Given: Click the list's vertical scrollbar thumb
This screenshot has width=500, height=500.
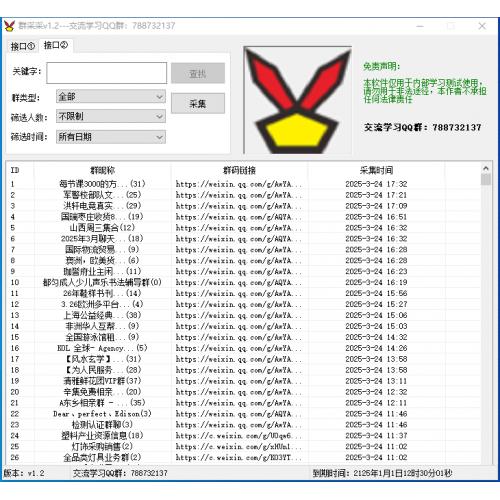Looking at the screenshot, I should [x=486, y=179].
